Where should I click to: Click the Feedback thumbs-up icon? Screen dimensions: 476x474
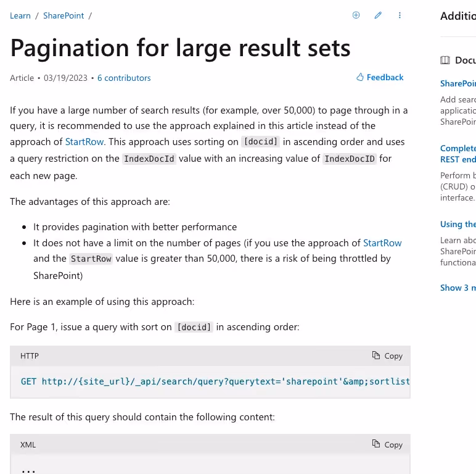(359, 77)
